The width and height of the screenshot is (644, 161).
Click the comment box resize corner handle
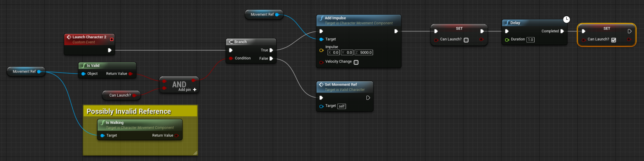pyautogui.click(x=195, y=153)
